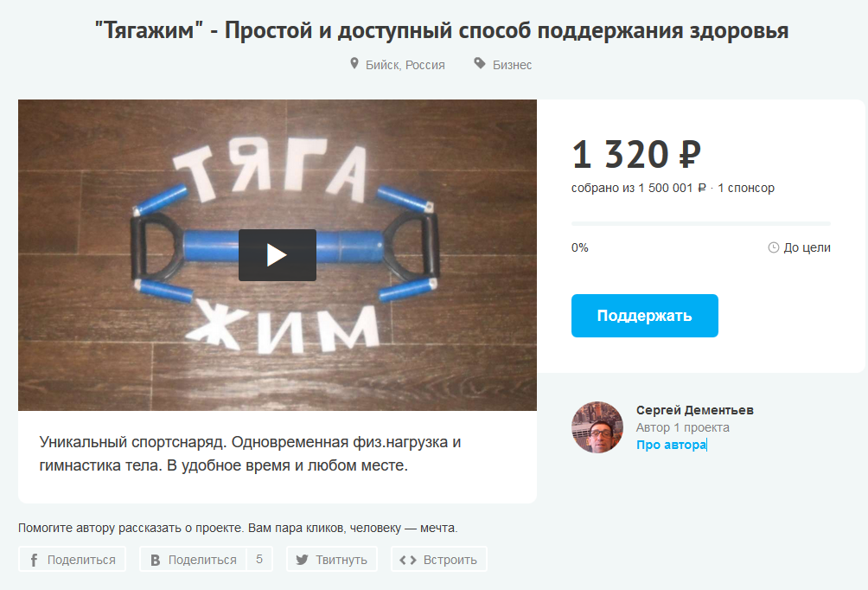Click the VK icon in share button
Screen dimensions: 868x590
156,560
